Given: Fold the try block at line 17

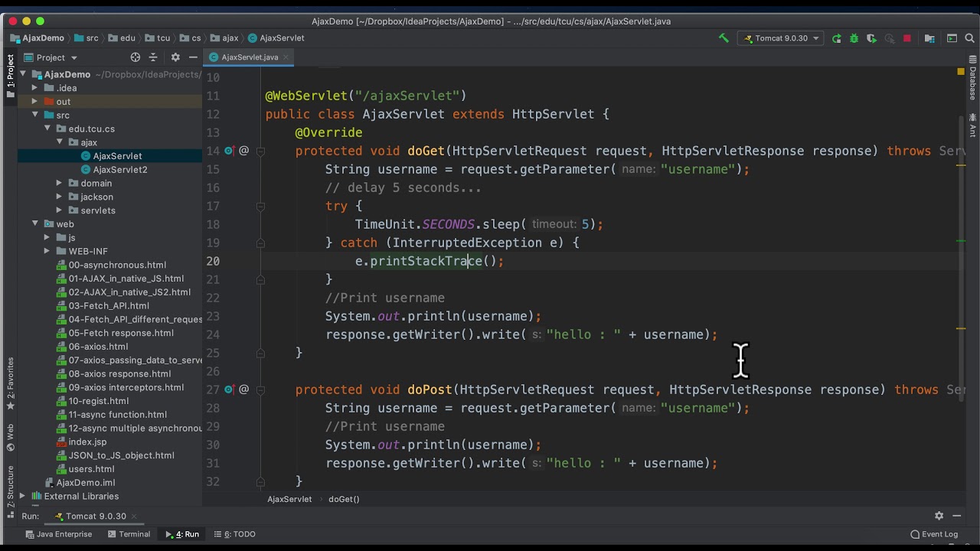Looking at the screenshot, I should pyautogui.click(x=260, y=206).
